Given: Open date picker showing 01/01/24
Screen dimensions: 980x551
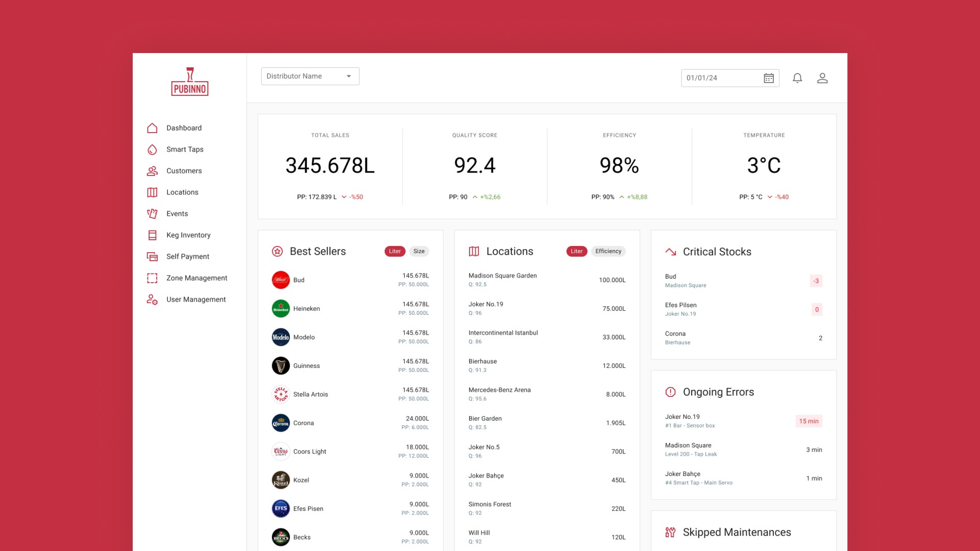Looking at the screenshot, I should click(720, 78).
